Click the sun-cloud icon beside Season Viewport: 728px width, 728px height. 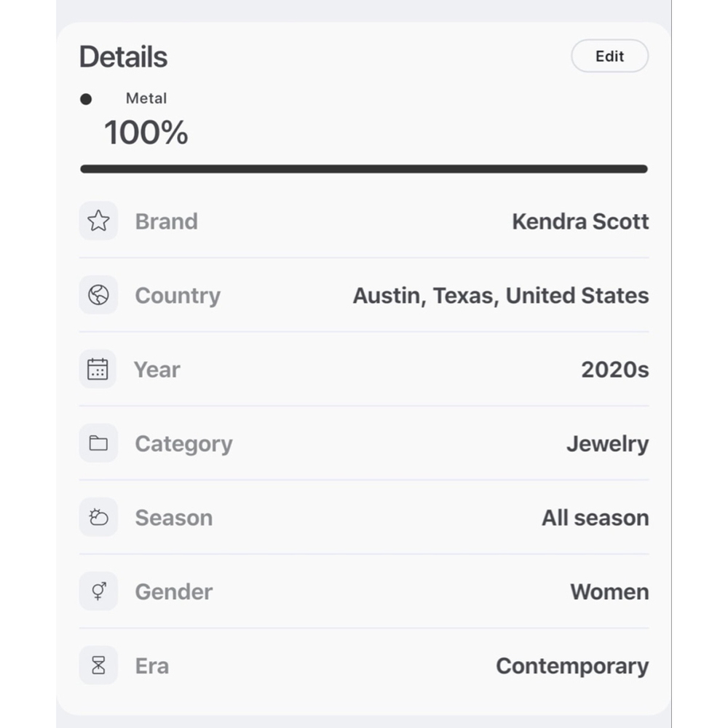(x=98, y=517)
